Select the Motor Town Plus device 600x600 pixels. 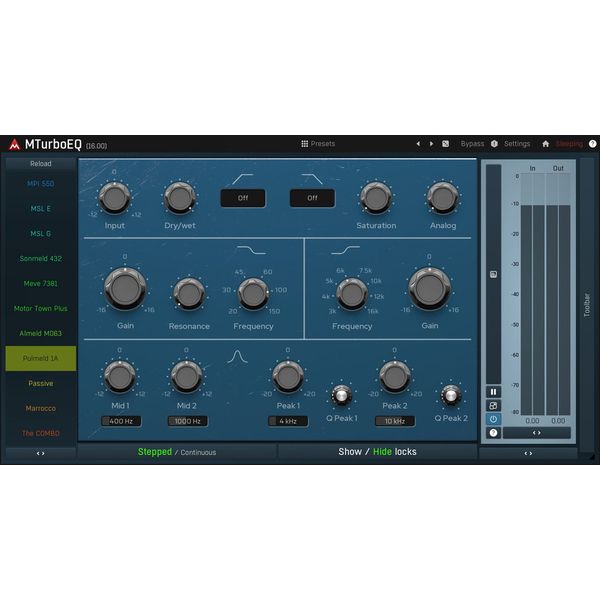click(x=41, y=308)
